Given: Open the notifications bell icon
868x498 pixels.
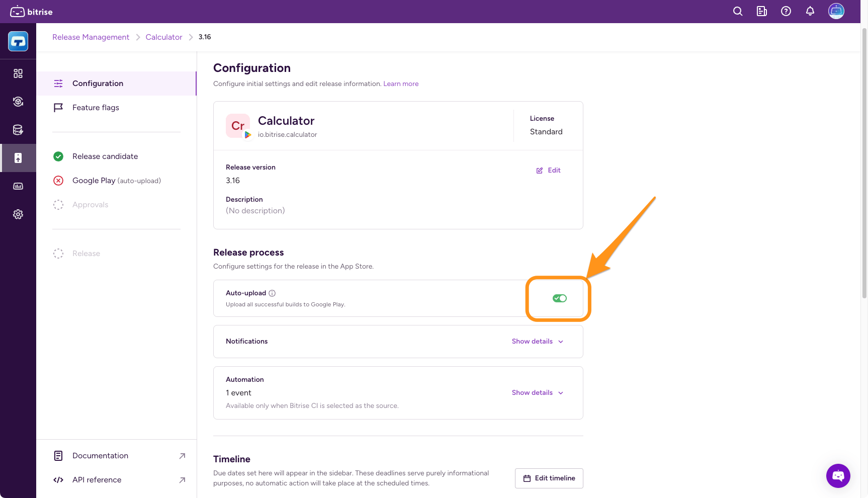Looking at the screenshot, I should (810, 12).
